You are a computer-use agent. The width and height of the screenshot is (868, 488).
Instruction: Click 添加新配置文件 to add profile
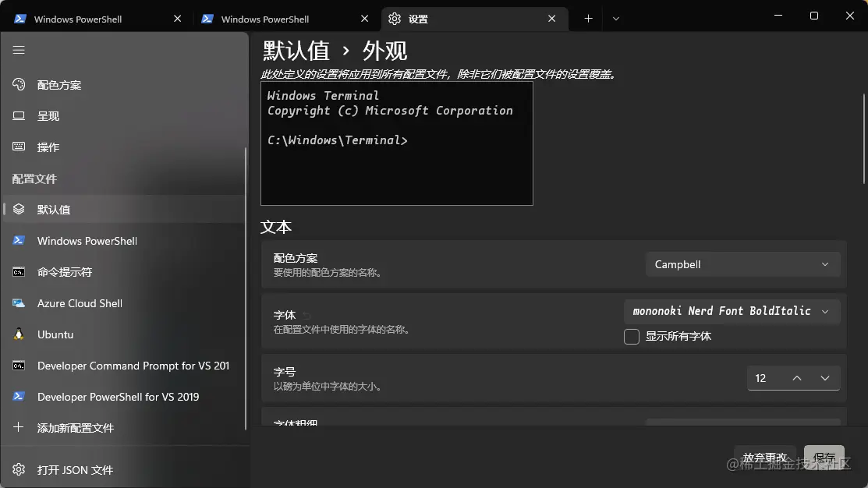tap(124, 427)
